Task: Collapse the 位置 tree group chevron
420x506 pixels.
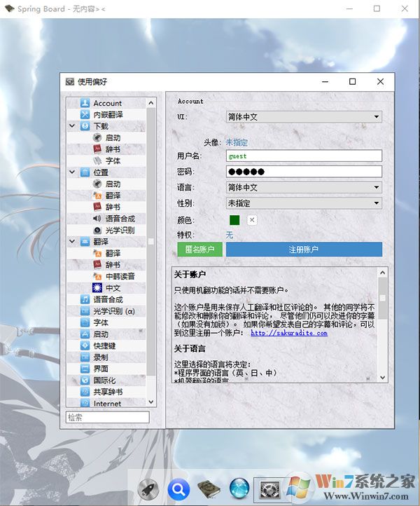Action: [72, 172]
